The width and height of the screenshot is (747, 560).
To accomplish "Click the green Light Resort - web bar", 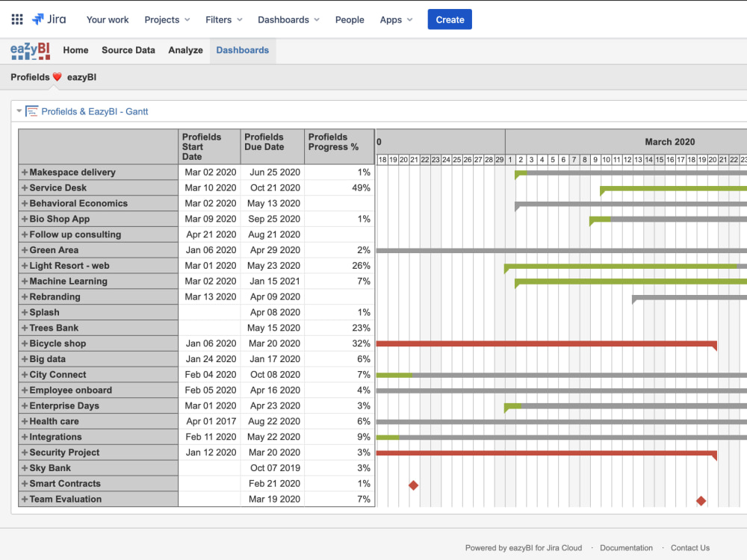I will [x=621, y=267].
